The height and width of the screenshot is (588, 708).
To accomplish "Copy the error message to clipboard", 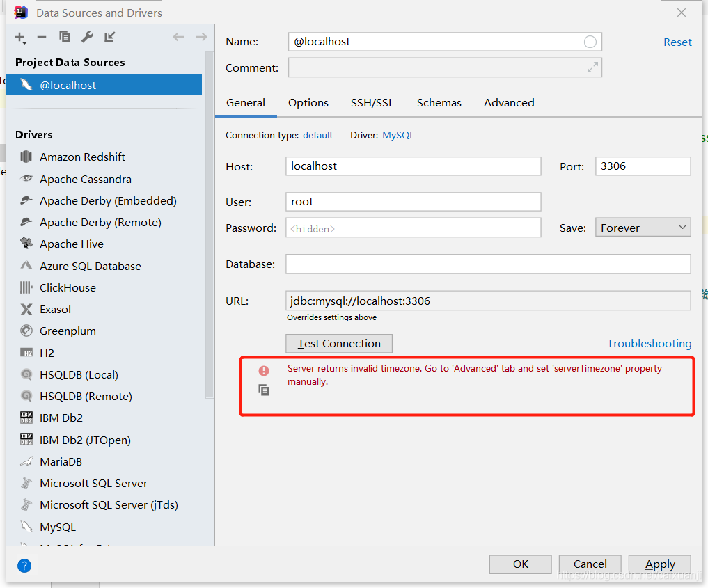I will pyautogui.click(x=264, y=390).
